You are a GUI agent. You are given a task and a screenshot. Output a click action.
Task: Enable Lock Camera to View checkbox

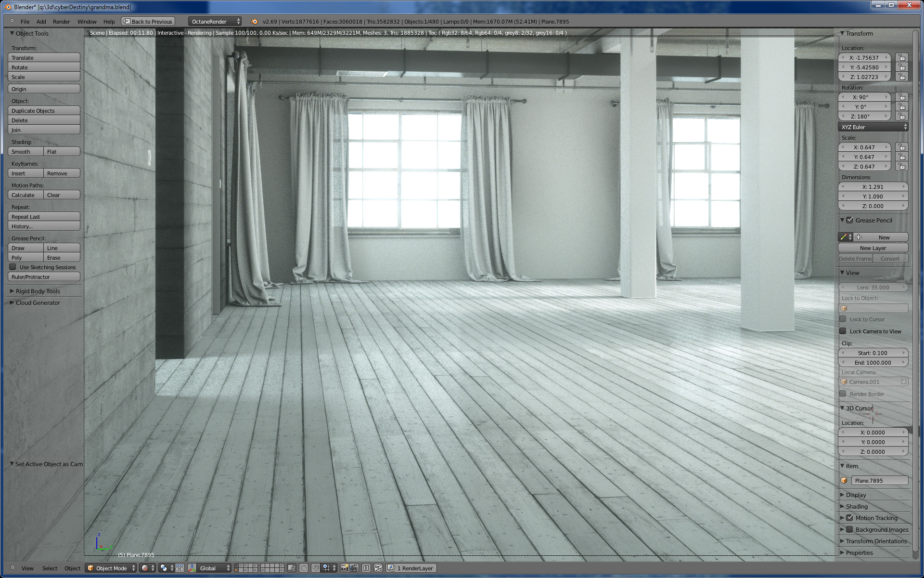pos(843,331)
